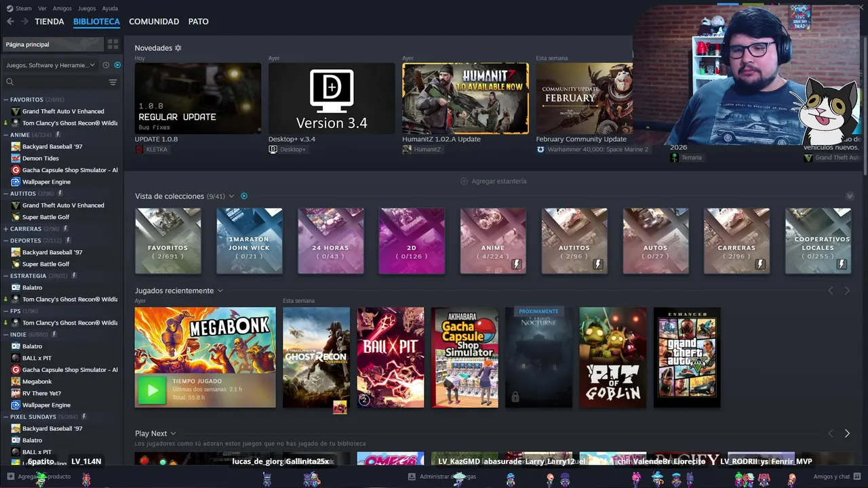
Task: Open the 2D collection tile
Action: coord(412,241)
